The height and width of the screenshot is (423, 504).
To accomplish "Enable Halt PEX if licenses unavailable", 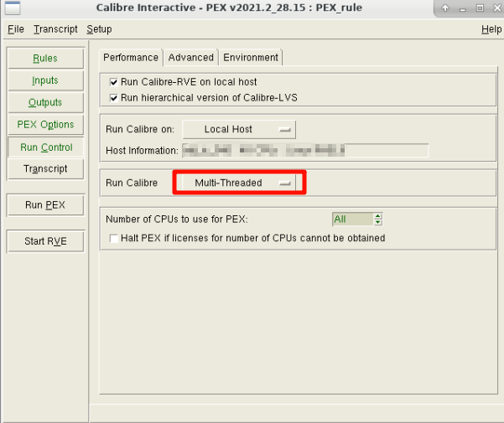I will pos(114,239).
